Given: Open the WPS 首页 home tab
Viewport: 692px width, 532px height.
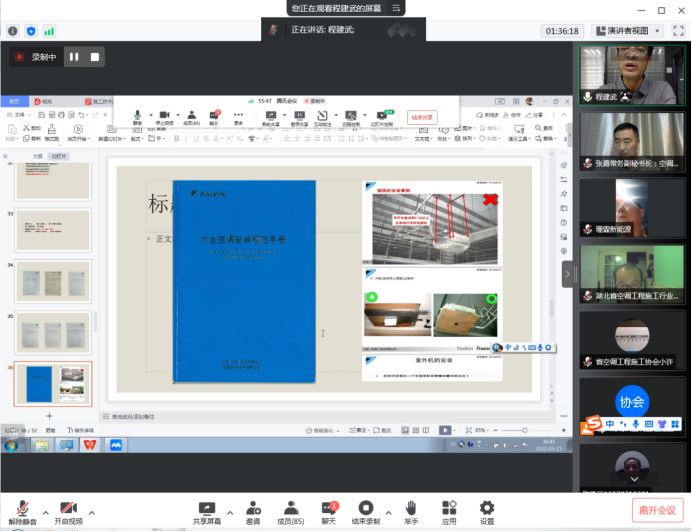Looking at the screenshot, I should [14, 102].
